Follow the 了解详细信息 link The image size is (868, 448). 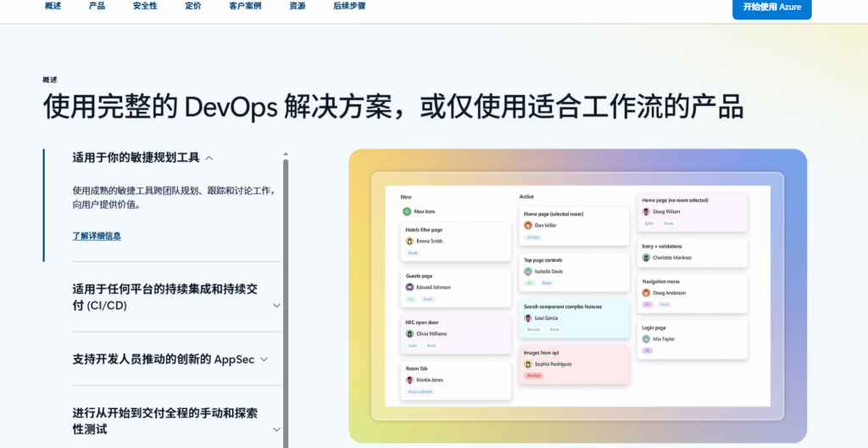tap(97, 236)
